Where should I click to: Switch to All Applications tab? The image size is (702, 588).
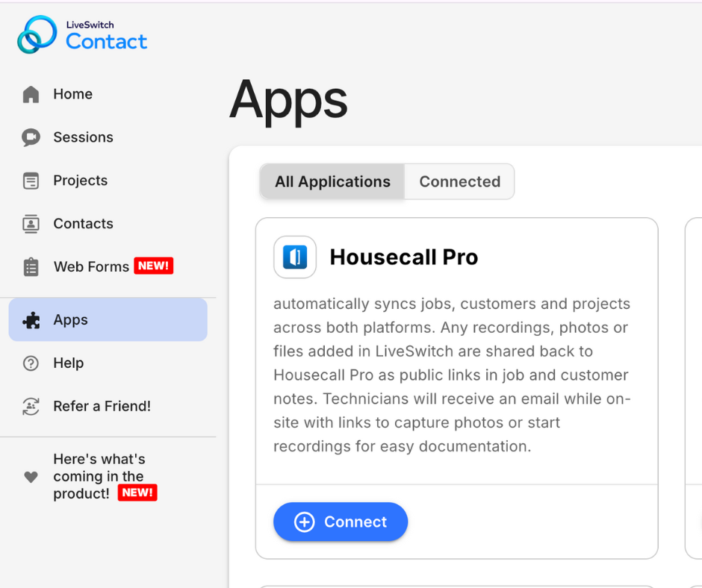coord(332,181)
